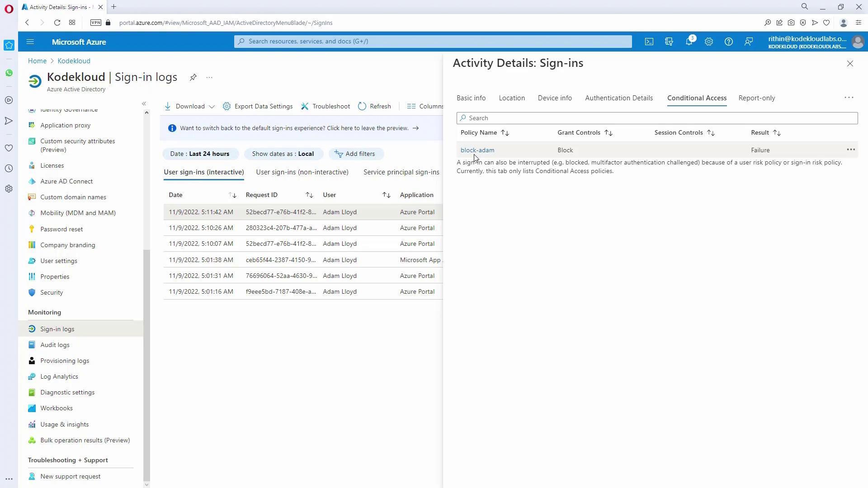Screen dimensions: 868x488
Task: Open the block-adam row ellipsis menu
Action: pyautogui.click(x=850, y=150)
